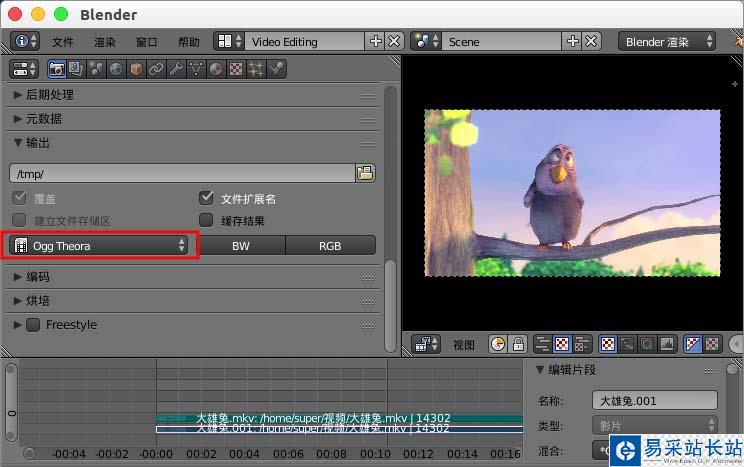Toggle the frame sync clock icon
The height and width of the screenshot is (467, 744).
point(498,344)
